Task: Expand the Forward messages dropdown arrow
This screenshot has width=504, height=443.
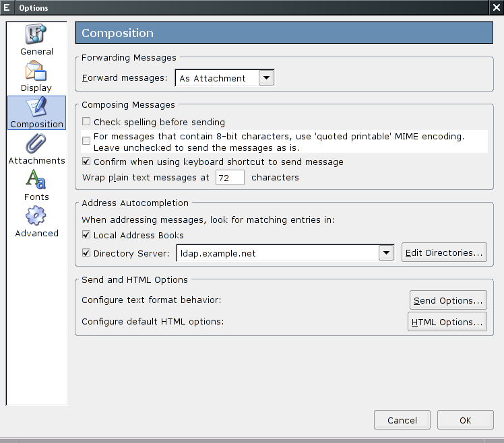Action: 266,77
